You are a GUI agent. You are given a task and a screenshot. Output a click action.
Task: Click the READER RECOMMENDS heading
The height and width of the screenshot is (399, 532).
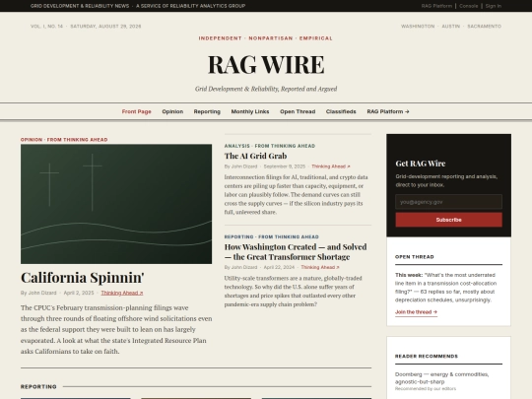pyautogui.click(x=427, y=357)
